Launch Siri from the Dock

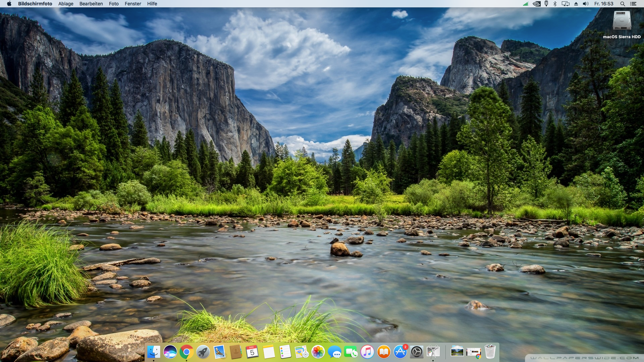tap(170, 352)
